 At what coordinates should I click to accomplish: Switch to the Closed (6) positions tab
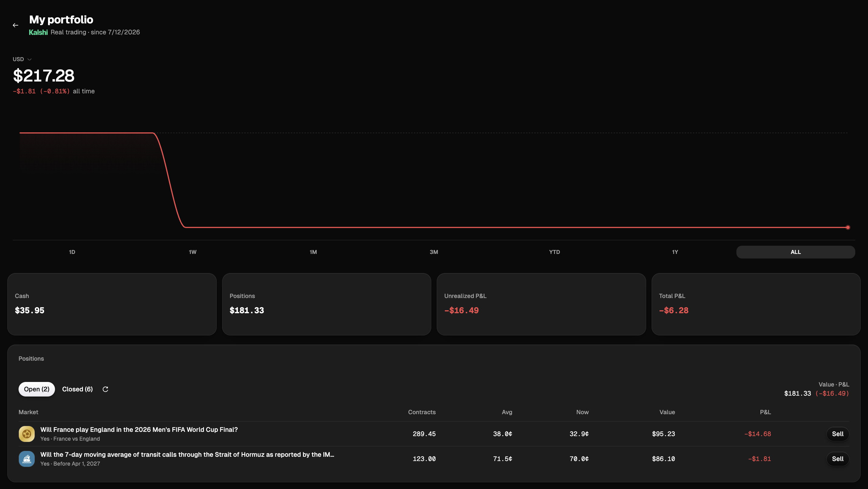click(x=77, y=389)
